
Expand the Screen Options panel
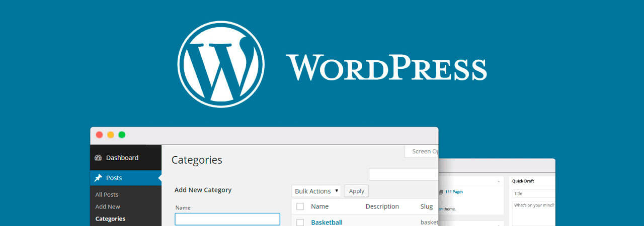point(422,151)
